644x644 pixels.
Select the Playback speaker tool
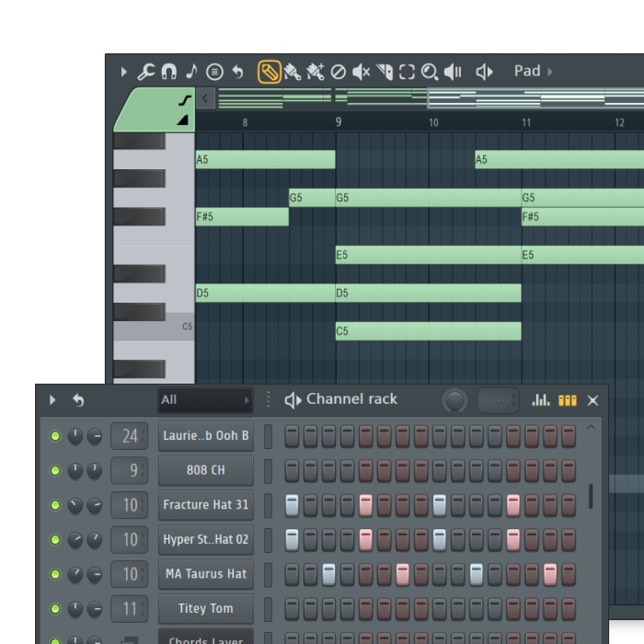point(453,72)
